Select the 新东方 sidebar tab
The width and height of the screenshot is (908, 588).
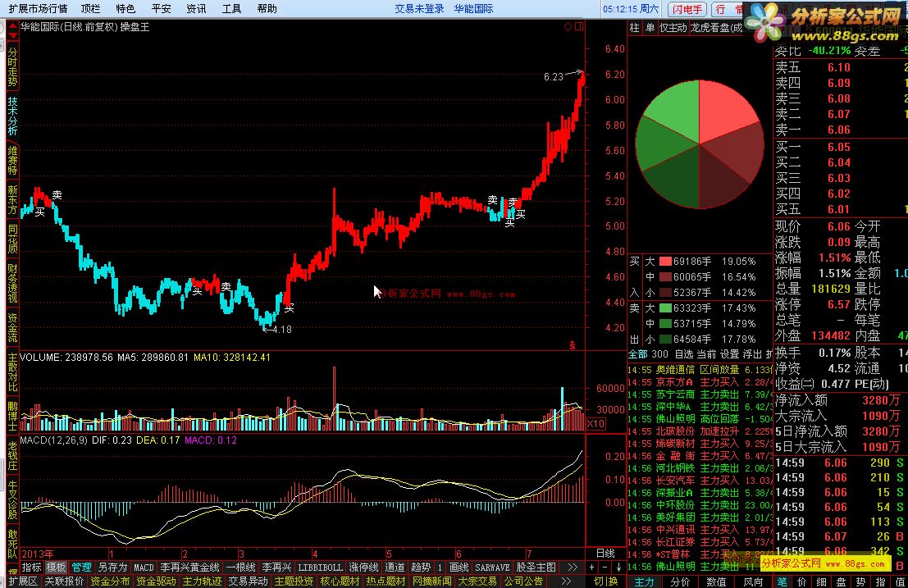[x=12, y=199]
